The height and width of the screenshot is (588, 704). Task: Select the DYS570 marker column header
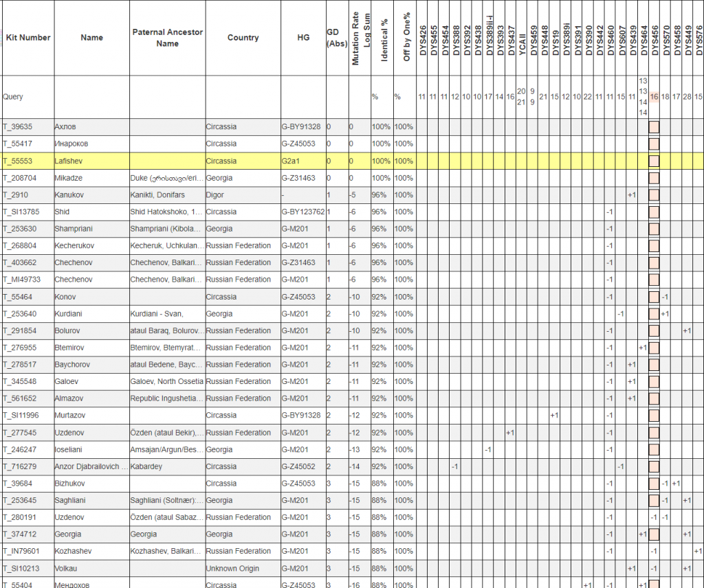[665, 41]
